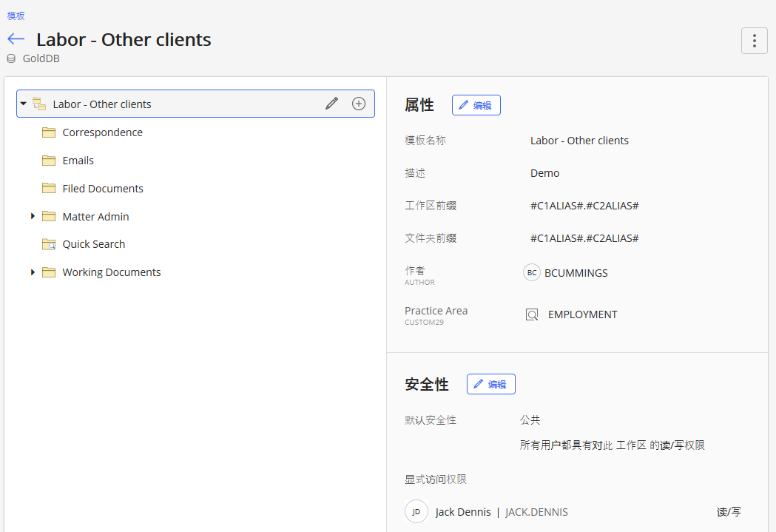Viewport: 776px width, 532px height.
Task: Select the Emails folder
Action: (78, 161)
